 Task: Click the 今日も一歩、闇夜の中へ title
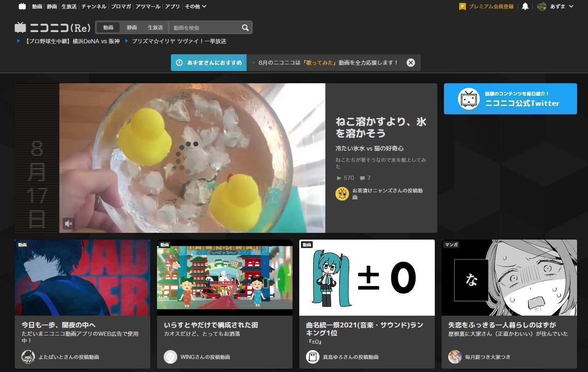[59, 325]
